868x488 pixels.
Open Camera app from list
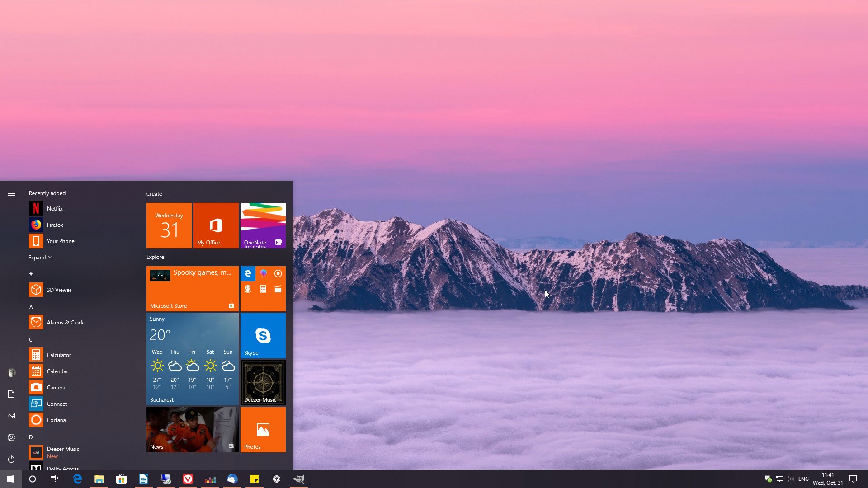tap(56, 387)
